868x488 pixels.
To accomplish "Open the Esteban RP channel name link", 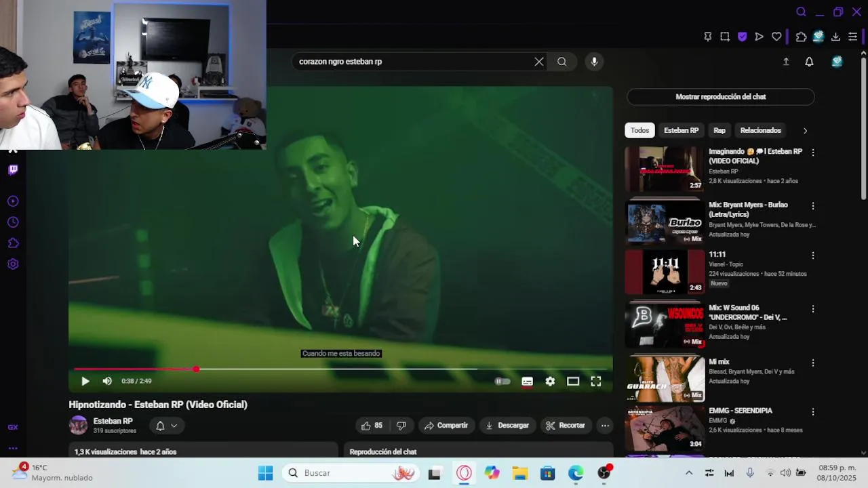I will coord(113,421).
